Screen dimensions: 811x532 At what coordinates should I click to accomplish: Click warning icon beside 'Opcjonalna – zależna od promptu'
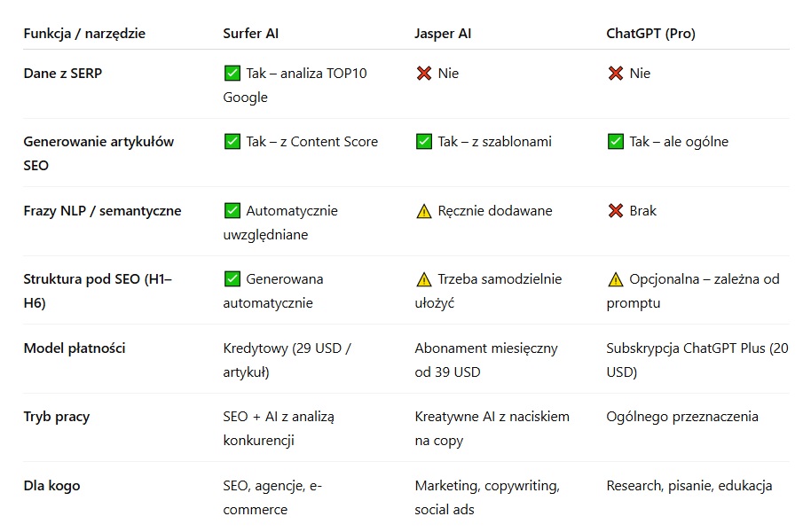tap(615, 279)
